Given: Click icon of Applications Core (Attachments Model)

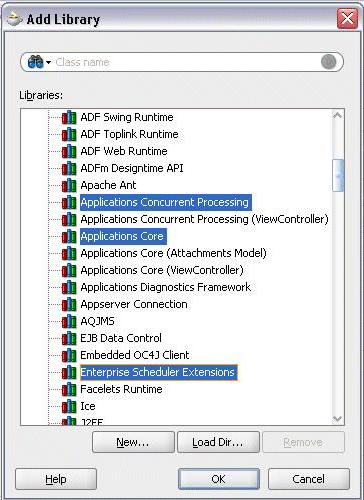Looking at the screenshot, I should 69,253.
